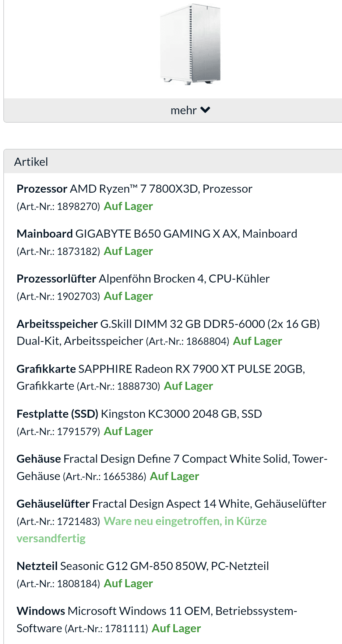Open AMD Ryzen 7 7800X3D Prozessor item
Screen dimensions: 342x644
[161, 189]
